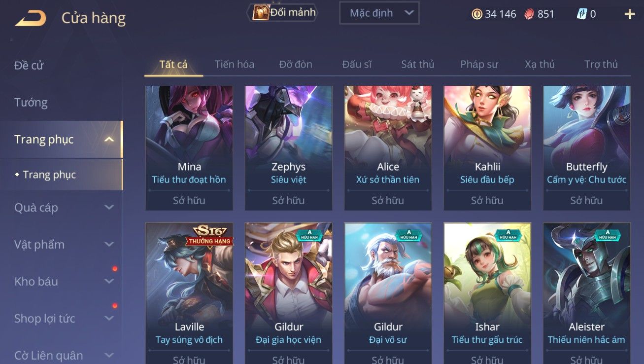The image size is (644, 364).
Task: Click the Hữu hạn A badge on Aleister
Action: click(608, 234)
